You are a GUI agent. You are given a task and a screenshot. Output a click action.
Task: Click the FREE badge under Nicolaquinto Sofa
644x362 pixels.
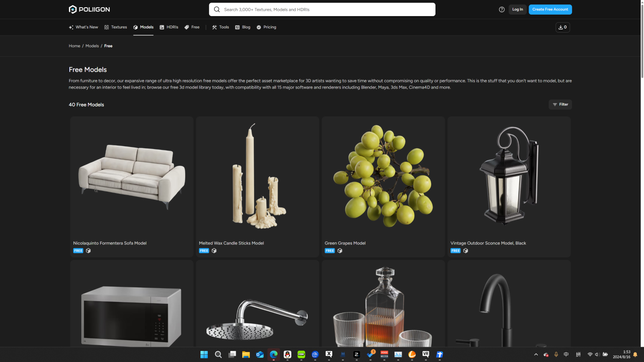pyautogui.click(x=78, y=251)
